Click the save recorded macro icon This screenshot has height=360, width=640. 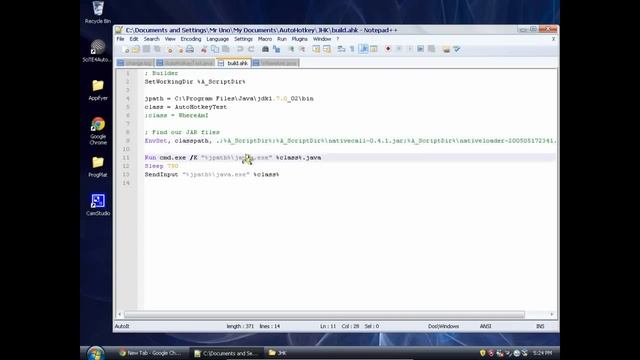click(x=431, y=49)
